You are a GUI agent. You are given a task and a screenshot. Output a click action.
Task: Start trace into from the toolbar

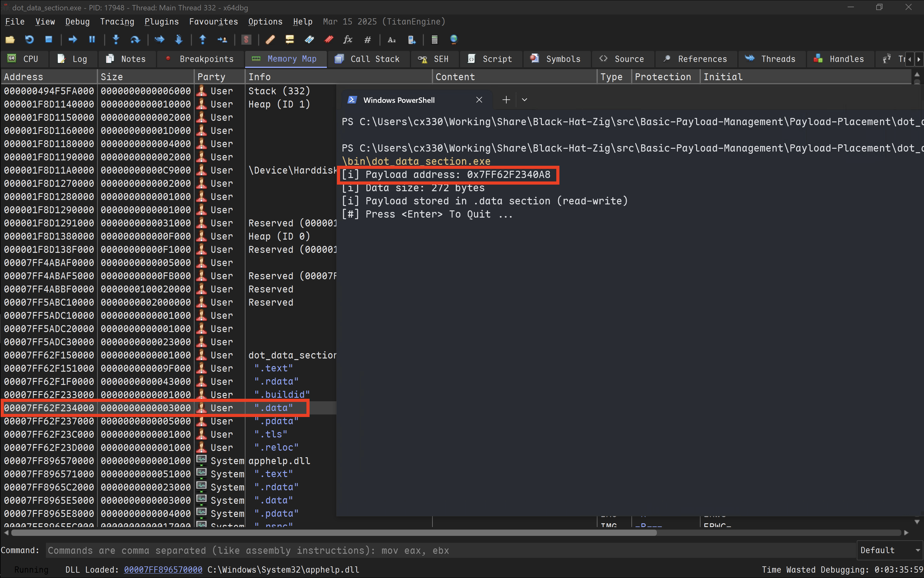coord(160,39)
